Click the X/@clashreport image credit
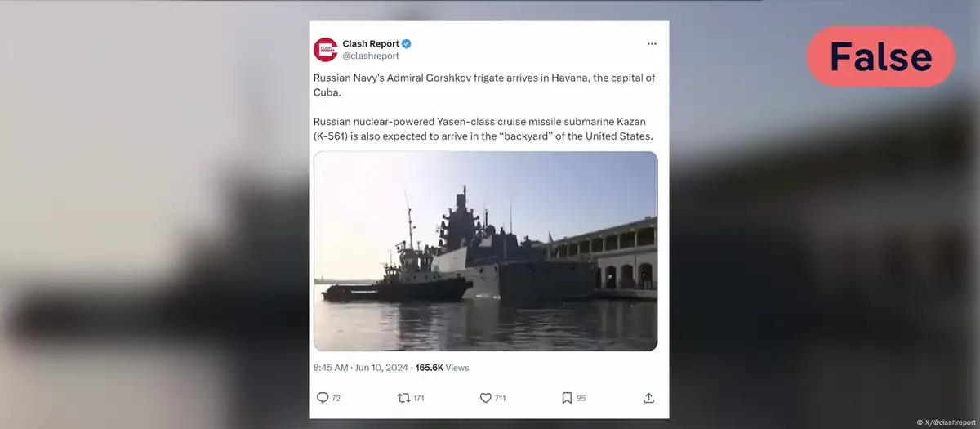Viewport: 980px width, 429px height. pyautogui.click(x=946, y=422)
